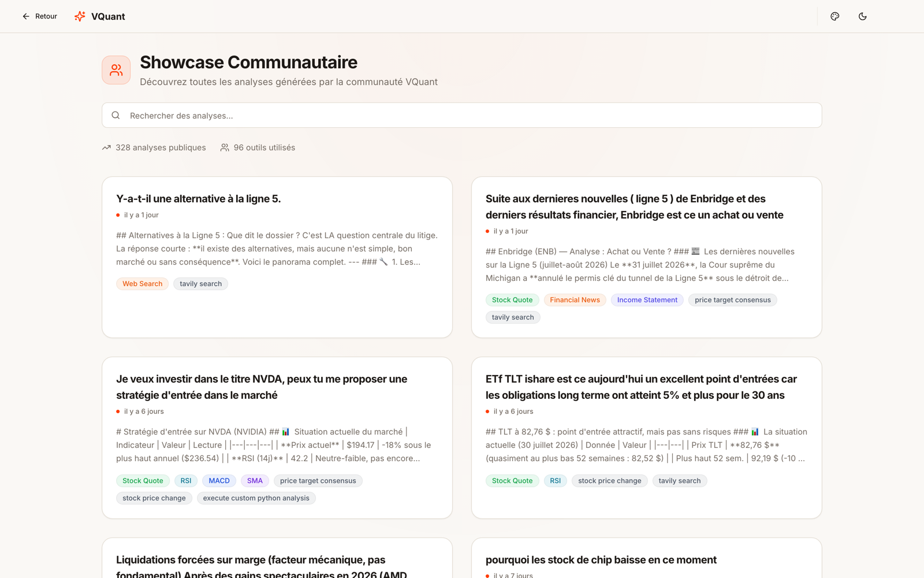Viewport: 924px width, 578px height.
Task: Click the users icon beside 96 outils
Action: 225,147
